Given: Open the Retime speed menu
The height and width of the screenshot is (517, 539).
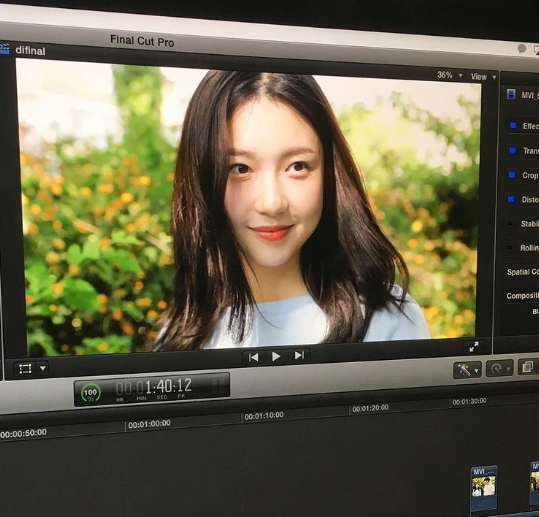Looking at the screenshot, I should 500,369.
